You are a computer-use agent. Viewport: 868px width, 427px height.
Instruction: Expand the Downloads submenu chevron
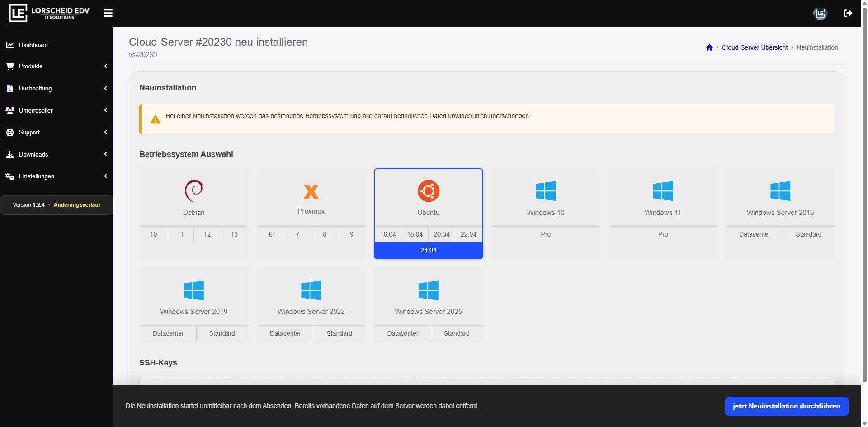click(106, 154)
